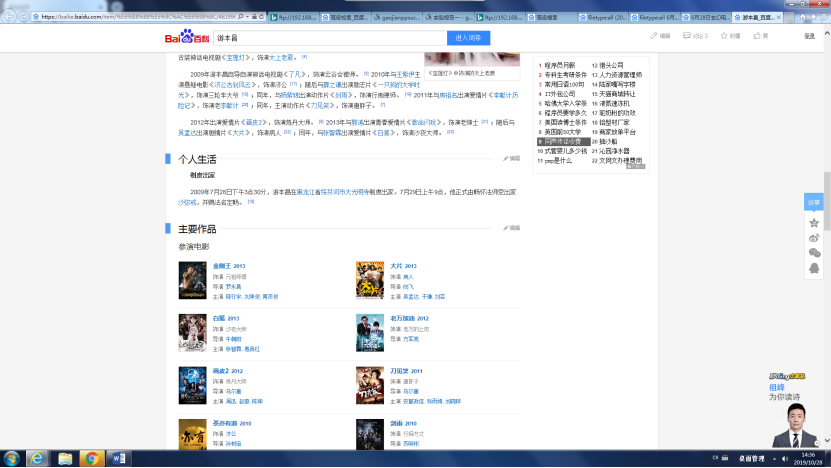Open the discussion comment icon in header
831x468 pixels.
(x=687, y=36)
